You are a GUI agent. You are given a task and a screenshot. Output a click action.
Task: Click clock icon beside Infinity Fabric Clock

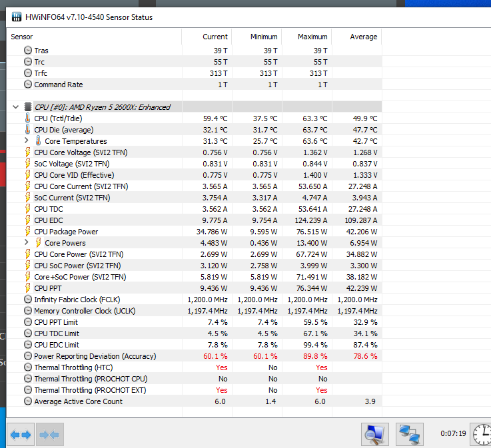pyautogui.click(x=28, y=300)
